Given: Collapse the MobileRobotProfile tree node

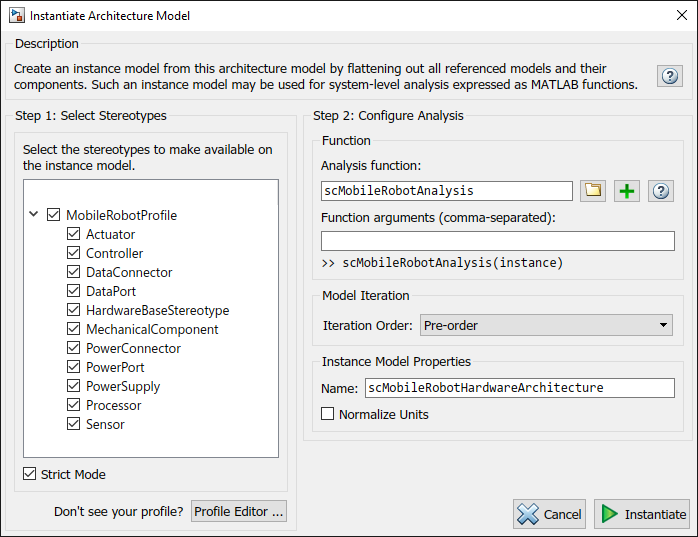Looking at the screenshot, I should click(34, 215).
